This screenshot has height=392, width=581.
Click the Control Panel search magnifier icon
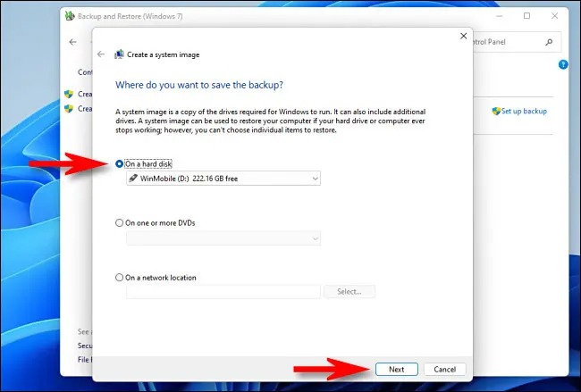(x=549, y=42)
